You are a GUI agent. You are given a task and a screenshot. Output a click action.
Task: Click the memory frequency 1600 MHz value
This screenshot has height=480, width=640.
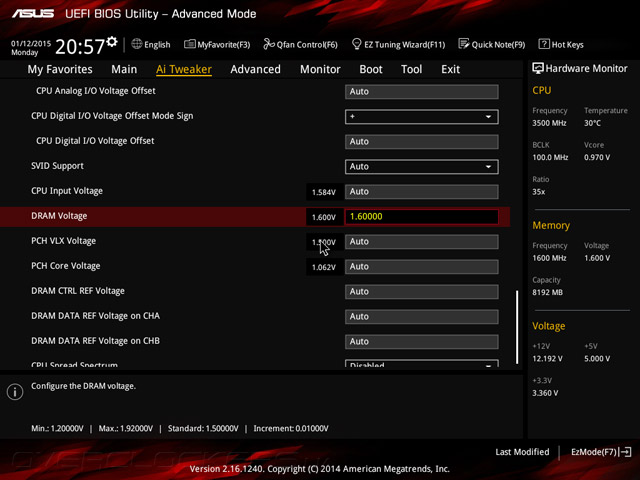(x=549, y=258)
